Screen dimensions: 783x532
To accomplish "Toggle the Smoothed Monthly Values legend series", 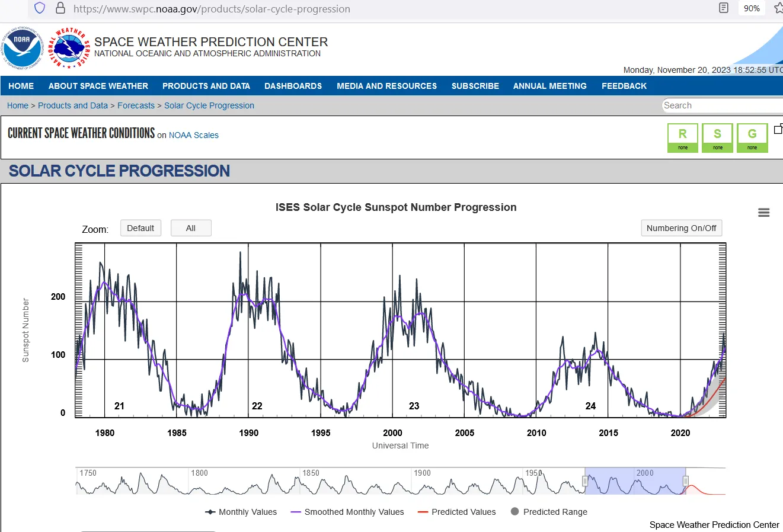I will [x=347, y=512].
